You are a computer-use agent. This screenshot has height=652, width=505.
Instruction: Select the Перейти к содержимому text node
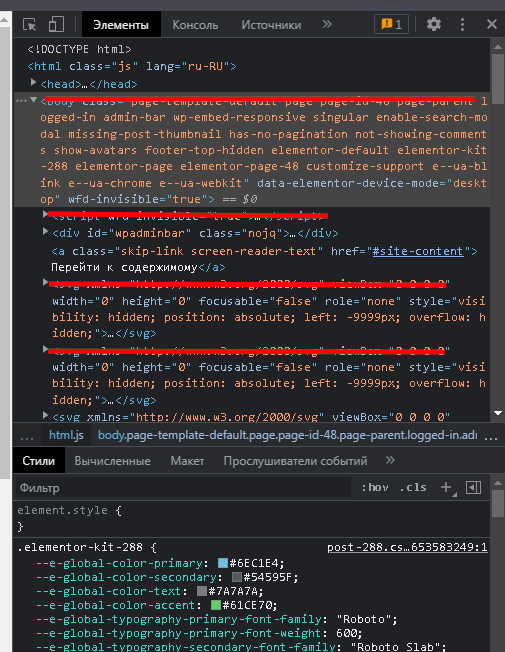(124, 267)
